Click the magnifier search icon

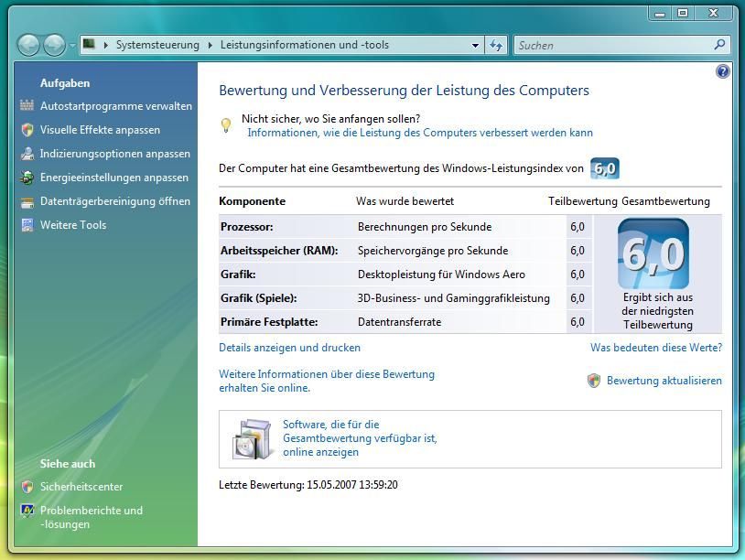click(719, 45)
